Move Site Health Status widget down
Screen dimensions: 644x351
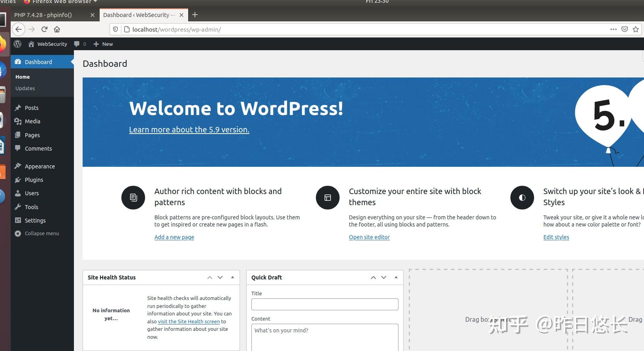220,277
